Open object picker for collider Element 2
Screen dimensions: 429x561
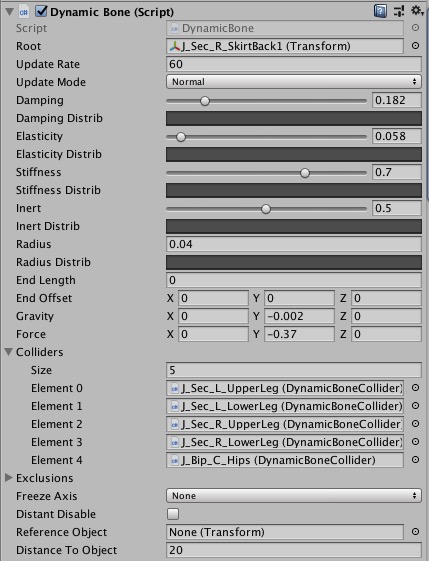(415, 423)
